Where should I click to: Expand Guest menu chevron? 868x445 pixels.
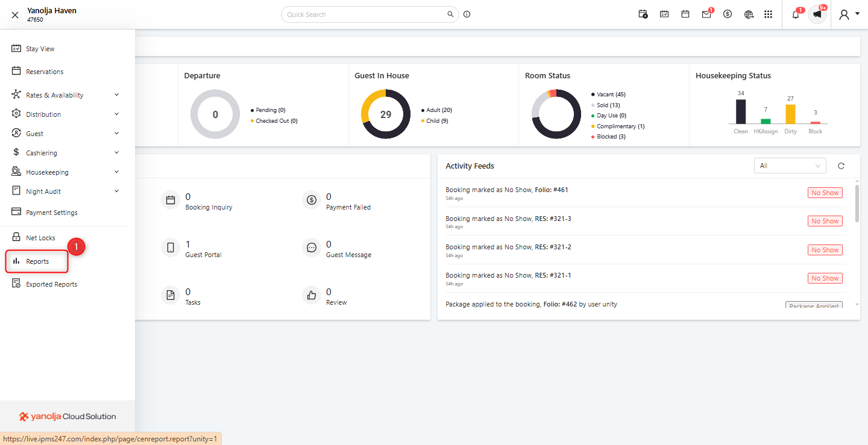coord(116,133)
